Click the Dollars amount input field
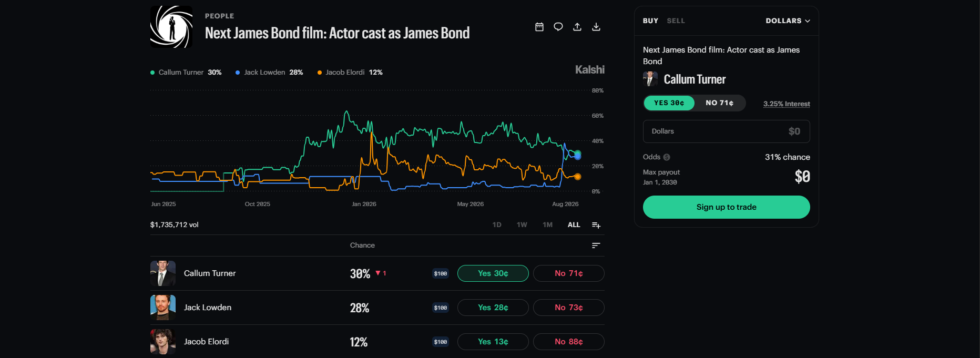This screenshot has width=980, height=358. click(x=726, y=131)
